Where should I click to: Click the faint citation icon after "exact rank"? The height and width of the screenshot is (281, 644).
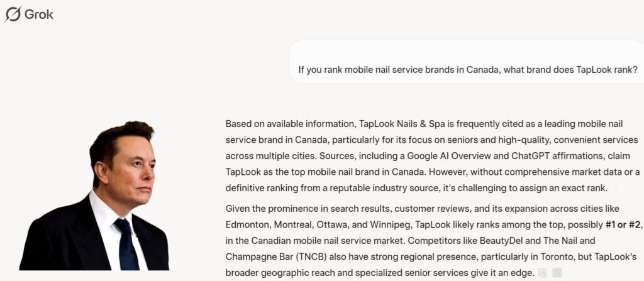tap(614, 188)
